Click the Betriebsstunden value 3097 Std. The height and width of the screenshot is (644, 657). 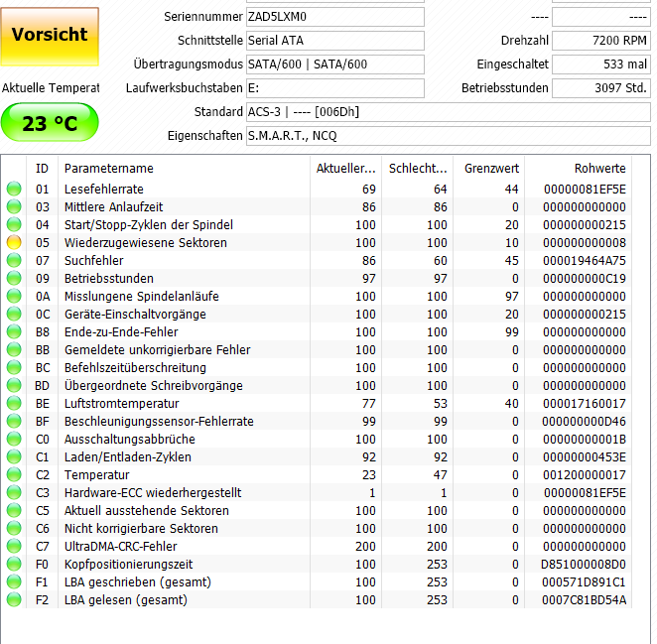coord(601,88)
